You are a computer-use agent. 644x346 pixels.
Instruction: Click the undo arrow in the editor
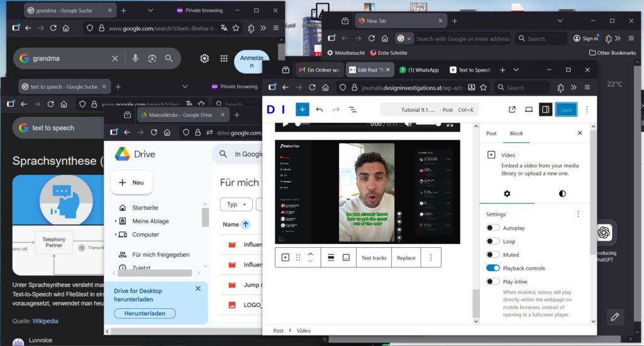click(319, 109)
